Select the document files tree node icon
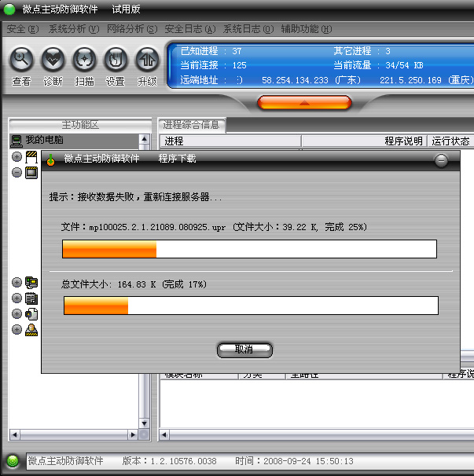Image resolution: width=474 pixels, height=476 pixels. [31, 314]
